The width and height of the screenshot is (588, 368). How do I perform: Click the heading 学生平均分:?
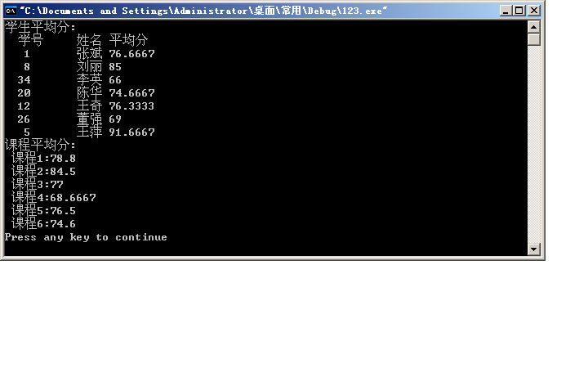click(x=40, y=27)
